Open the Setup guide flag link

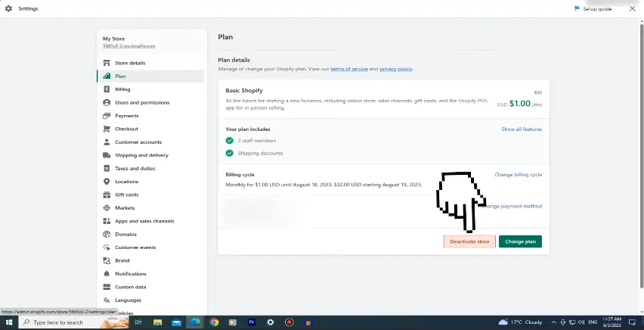point(593,8)
